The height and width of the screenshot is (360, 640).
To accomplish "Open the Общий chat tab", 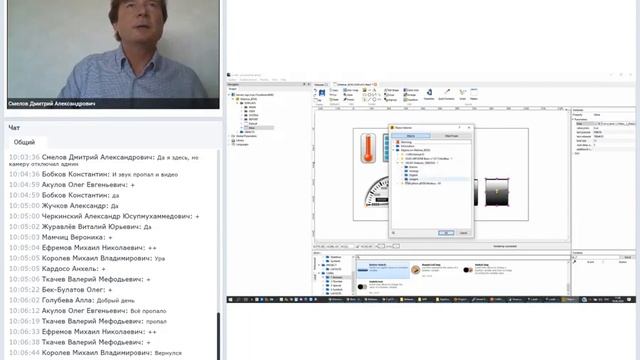I will point(24,142).
